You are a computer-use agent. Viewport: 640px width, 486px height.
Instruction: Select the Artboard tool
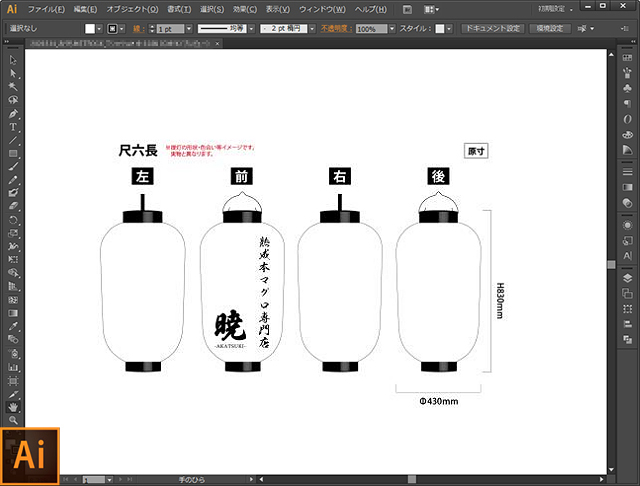13,381
